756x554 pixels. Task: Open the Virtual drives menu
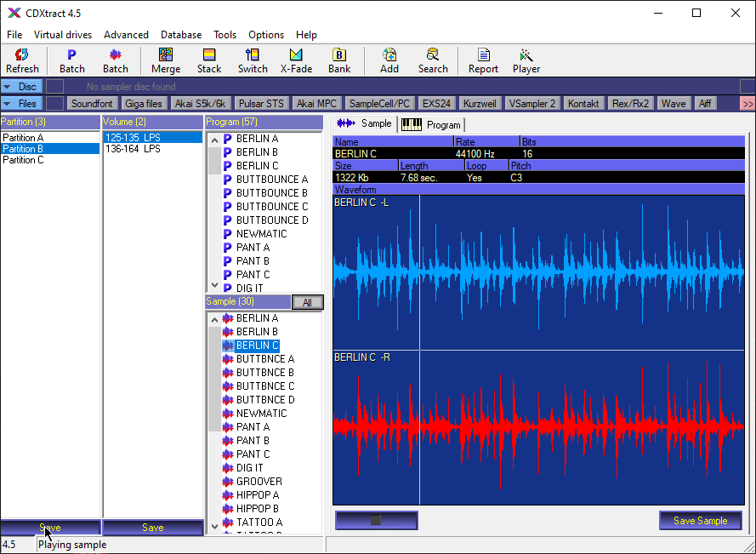[x=64, y=35]
